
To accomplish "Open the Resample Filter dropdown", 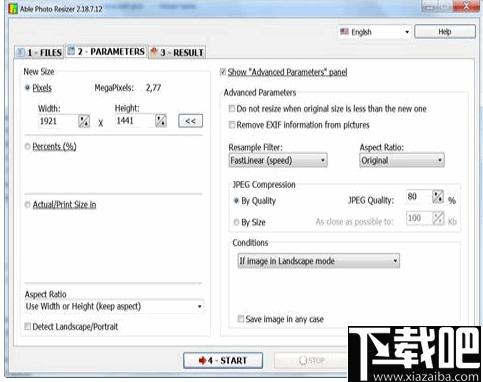I will point(278,160).
